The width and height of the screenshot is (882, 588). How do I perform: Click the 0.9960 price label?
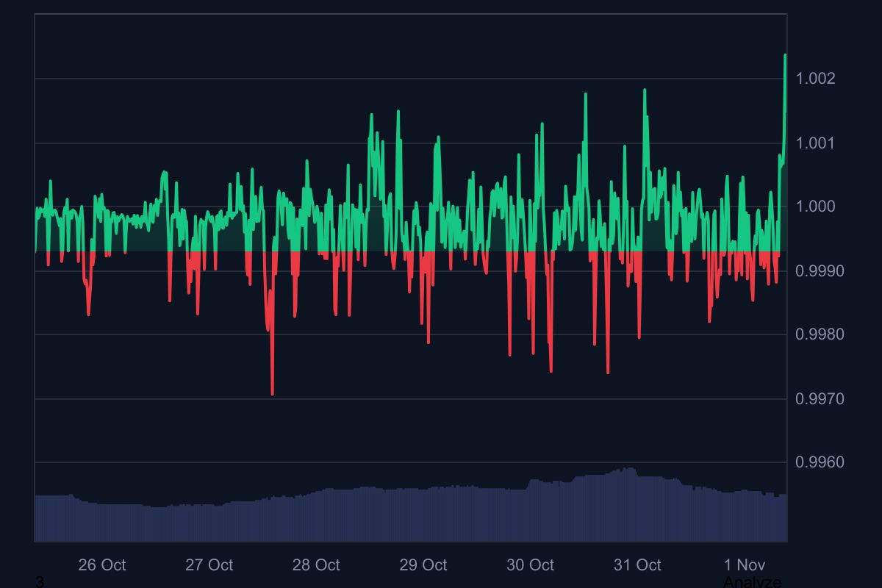(x=821, y=462)
